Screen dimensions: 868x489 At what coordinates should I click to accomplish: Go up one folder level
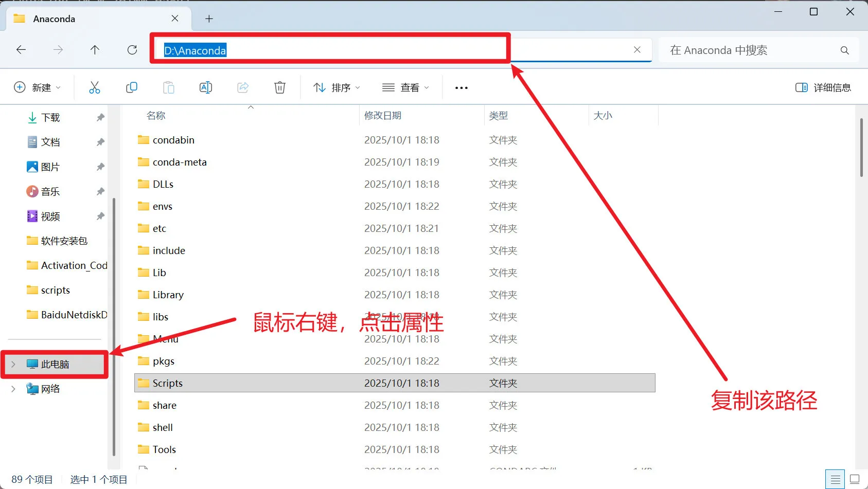pos(95,50)
